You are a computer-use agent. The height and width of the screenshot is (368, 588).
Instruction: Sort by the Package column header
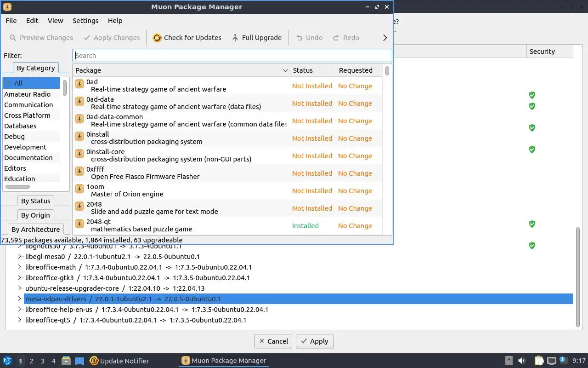[181, 70]
